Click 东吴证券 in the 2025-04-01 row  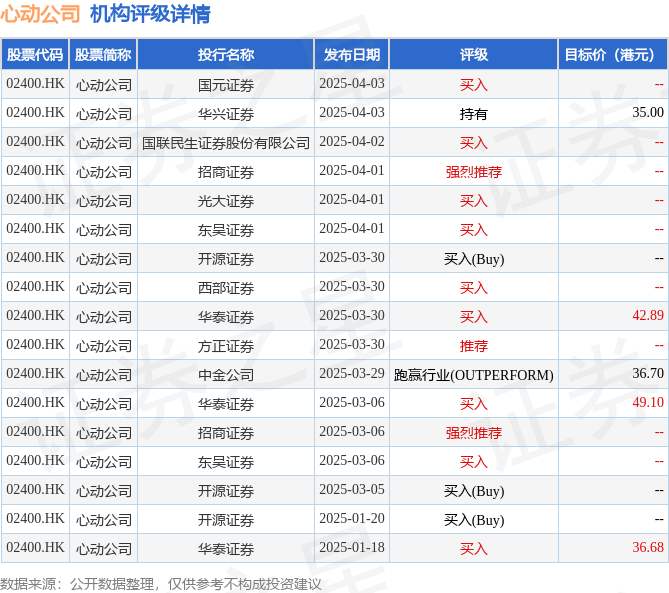[226, 230]
